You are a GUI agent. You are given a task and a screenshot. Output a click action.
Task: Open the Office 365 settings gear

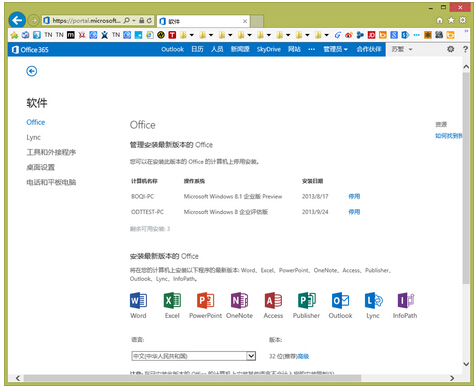click(450, 49)
